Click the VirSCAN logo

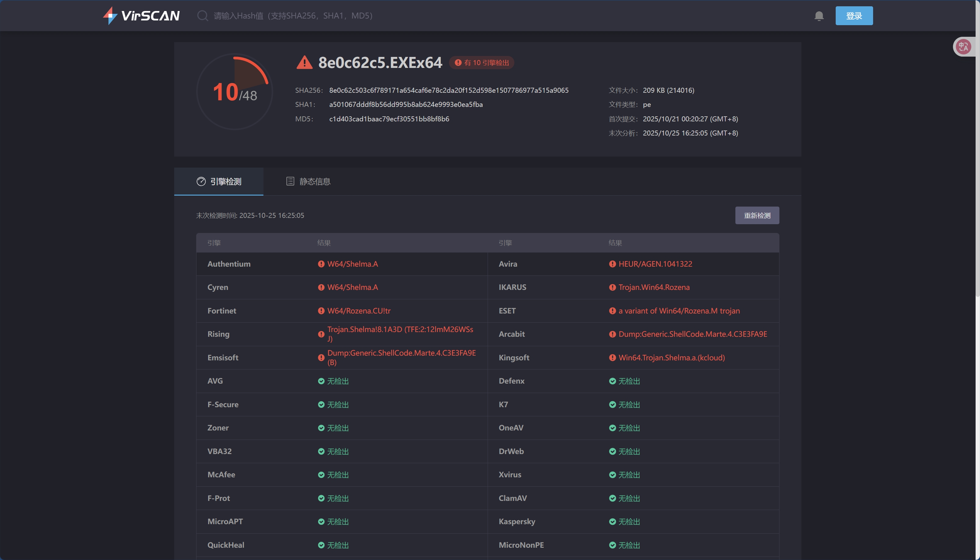[x=141, y=16]
